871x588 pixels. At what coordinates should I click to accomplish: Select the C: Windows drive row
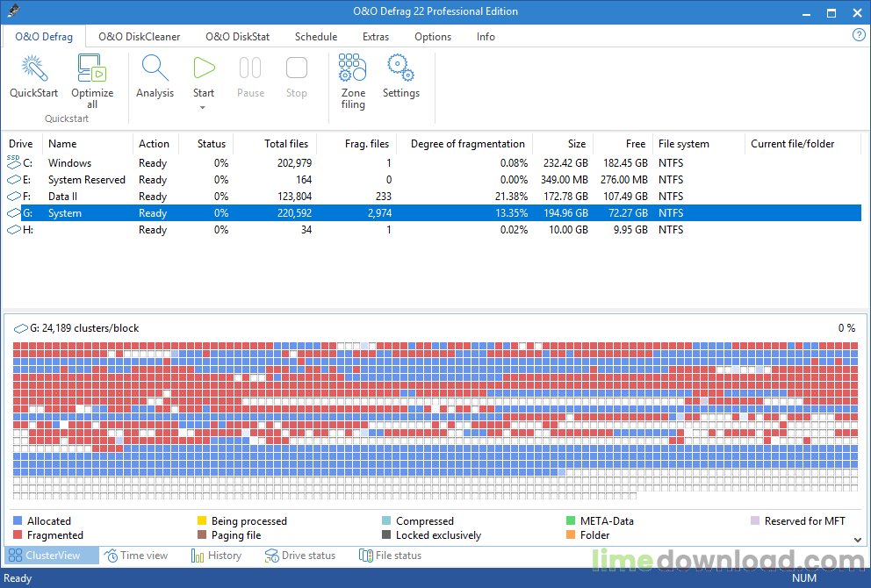click(x=70, y=163)
